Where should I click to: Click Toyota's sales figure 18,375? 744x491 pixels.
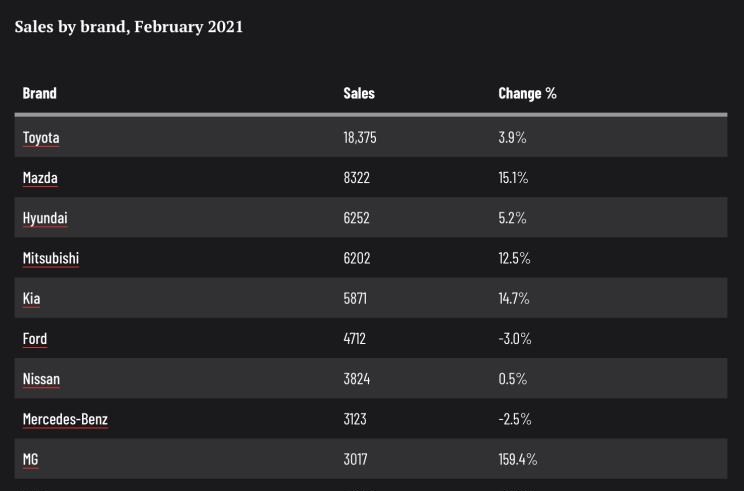click(360, 138)
